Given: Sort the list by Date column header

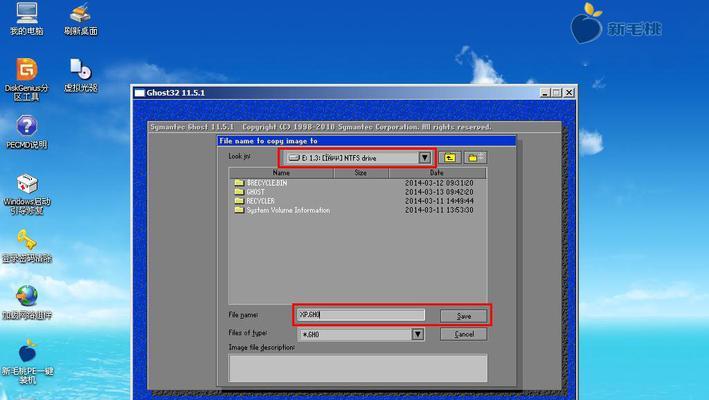Looking at the screenshot, I should (x=437, y=173).
